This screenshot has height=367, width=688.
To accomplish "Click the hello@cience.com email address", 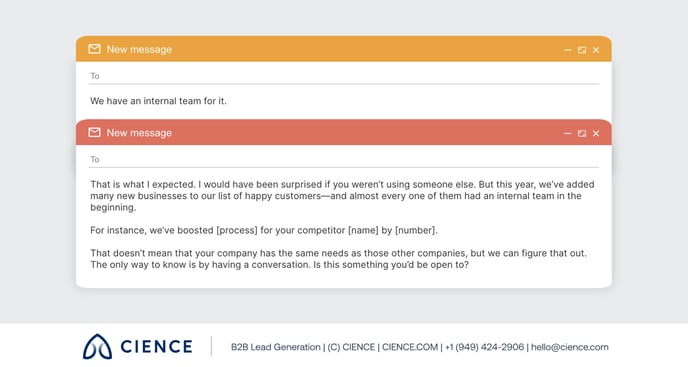I will (570, 347).
